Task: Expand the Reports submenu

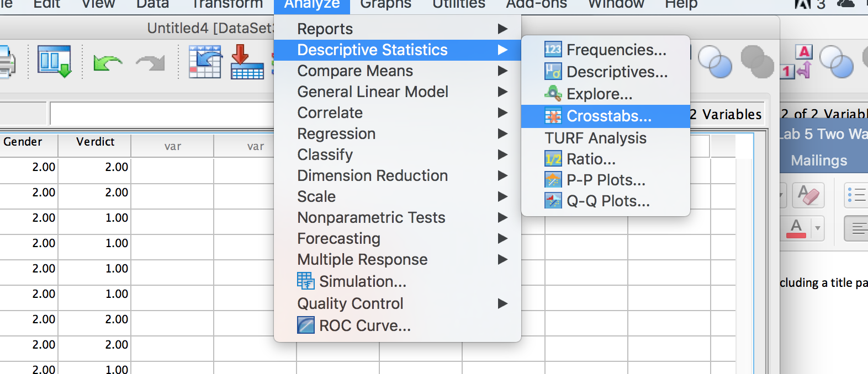Action: [x=502, y=29]
